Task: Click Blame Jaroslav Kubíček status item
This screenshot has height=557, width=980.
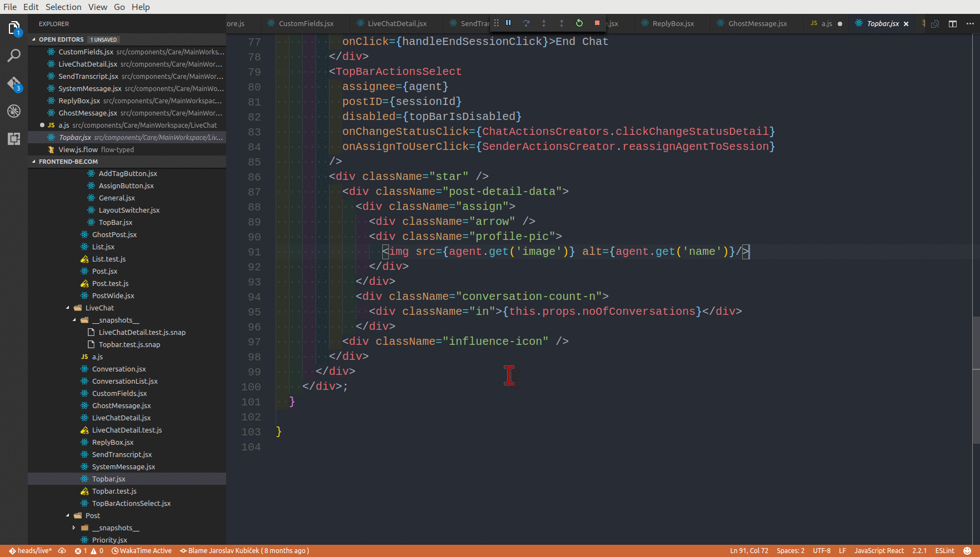Action: click(244, 551)
